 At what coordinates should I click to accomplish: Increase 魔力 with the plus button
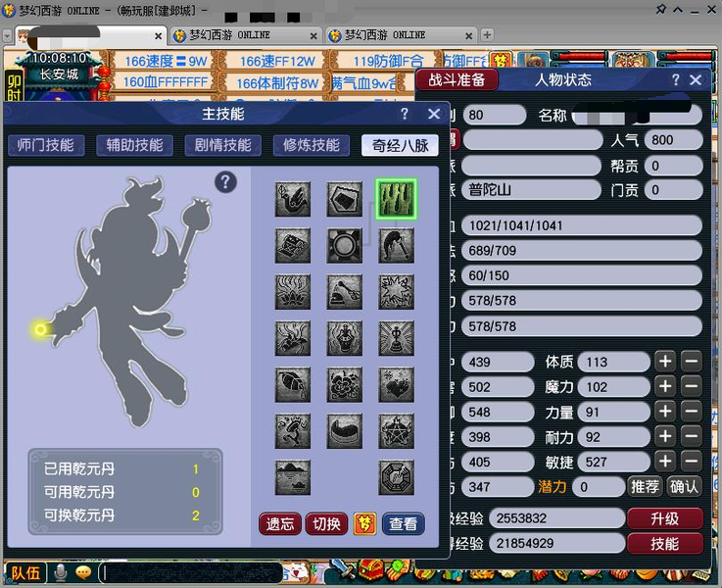[665, 386]
